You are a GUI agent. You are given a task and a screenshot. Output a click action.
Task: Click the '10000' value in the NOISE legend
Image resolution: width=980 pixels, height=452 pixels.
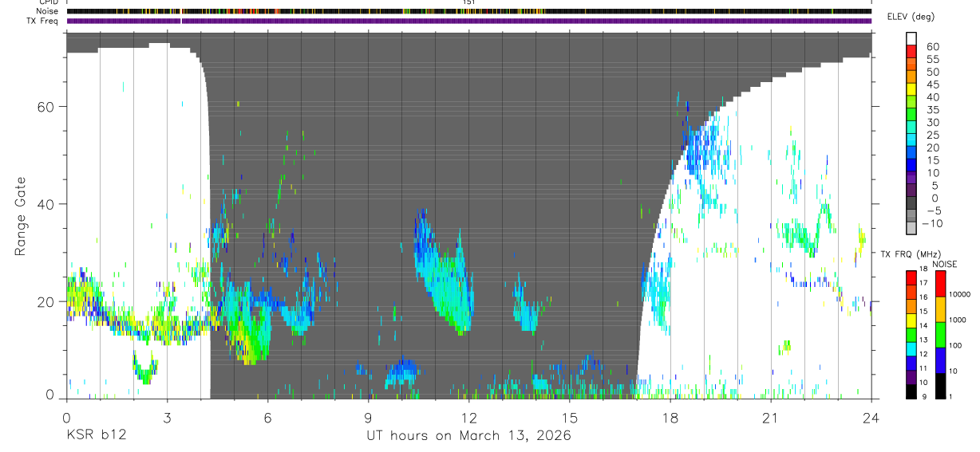point(959,294)
